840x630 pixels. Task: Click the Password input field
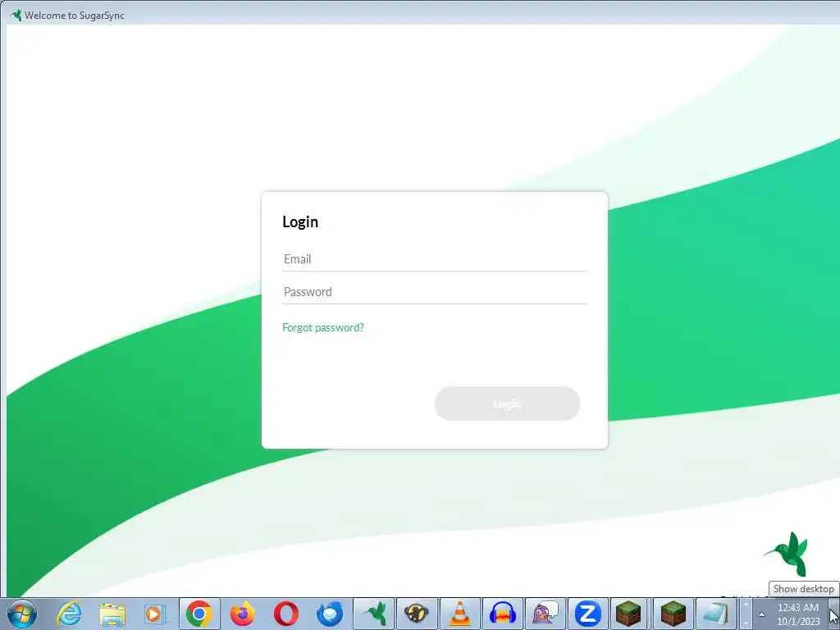pyautogui.click(x=435, y=292)
